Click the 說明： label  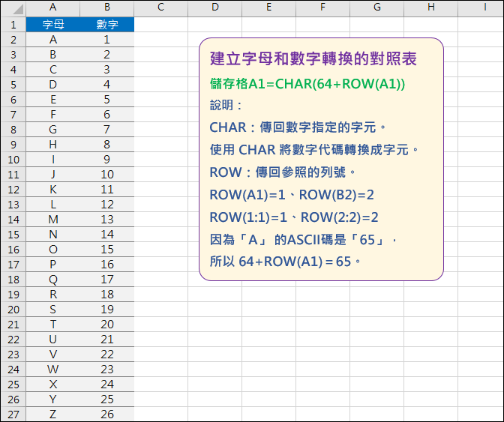pos(226,105)
